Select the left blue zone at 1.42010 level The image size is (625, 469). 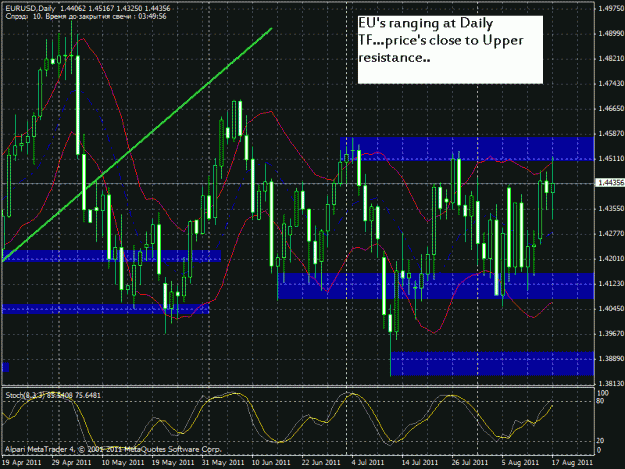coord(112,255)
